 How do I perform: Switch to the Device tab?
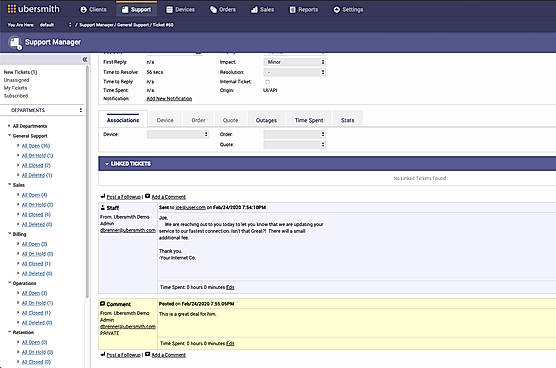[x=165, y=120]
